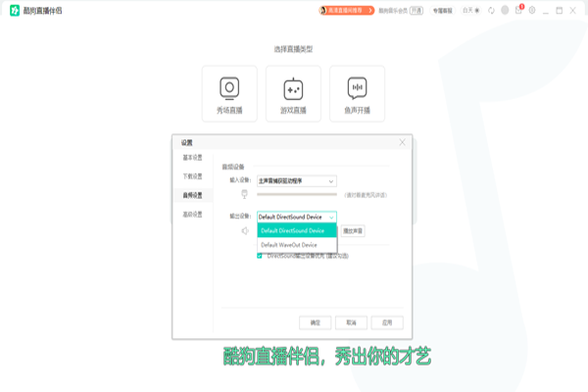Click the microphone icon under input device
The image size is (588, 392).
coord(245,194)
